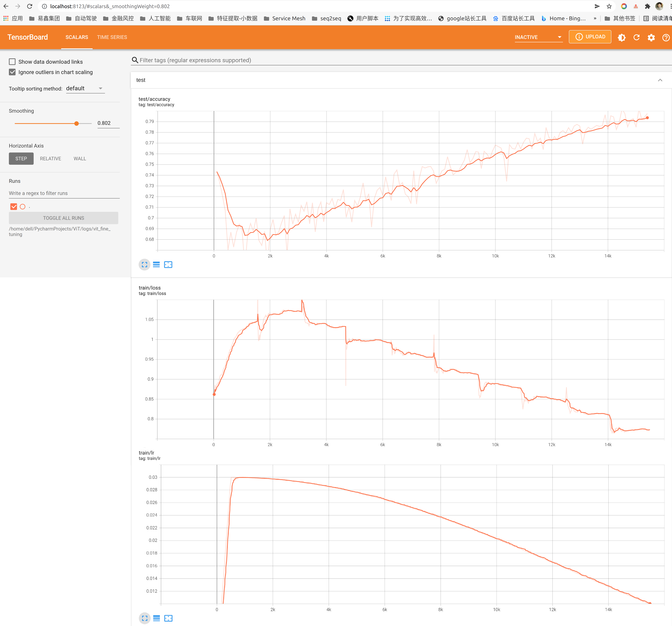Click the Smoothing slider handle
The image size is (672, 626).
[x=76, y=123]
